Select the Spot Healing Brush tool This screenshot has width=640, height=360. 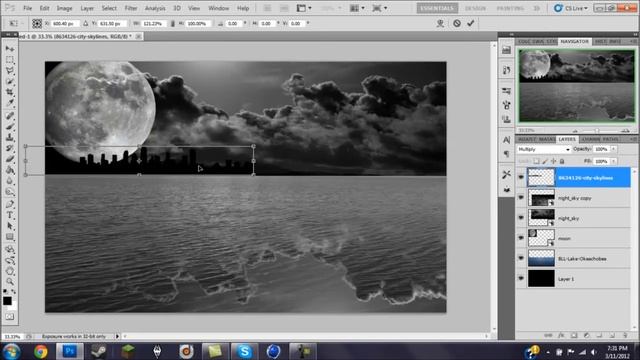point(10,116)
